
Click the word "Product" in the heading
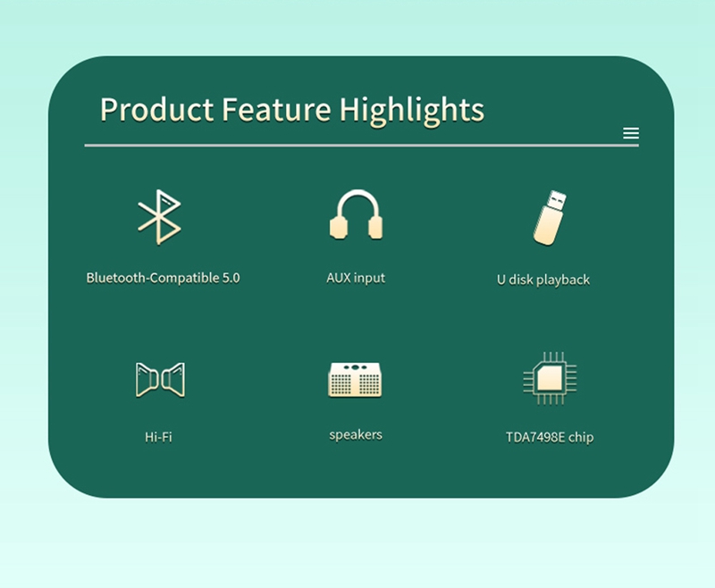(157, 110)
